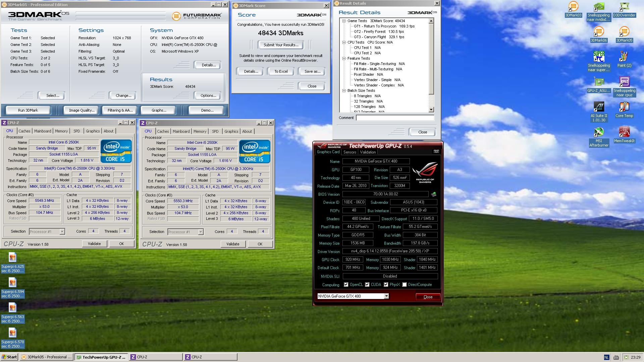Collapse the Game Tests tree node

344,21
